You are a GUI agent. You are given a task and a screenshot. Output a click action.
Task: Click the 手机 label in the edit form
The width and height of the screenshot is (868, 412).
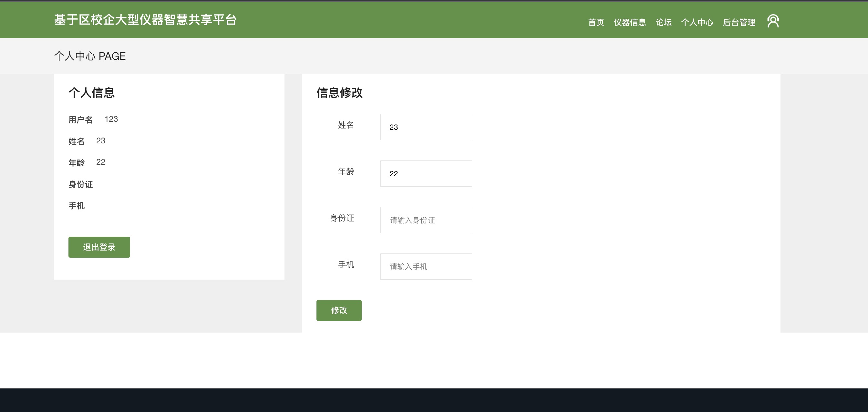(x=346, y=264)
